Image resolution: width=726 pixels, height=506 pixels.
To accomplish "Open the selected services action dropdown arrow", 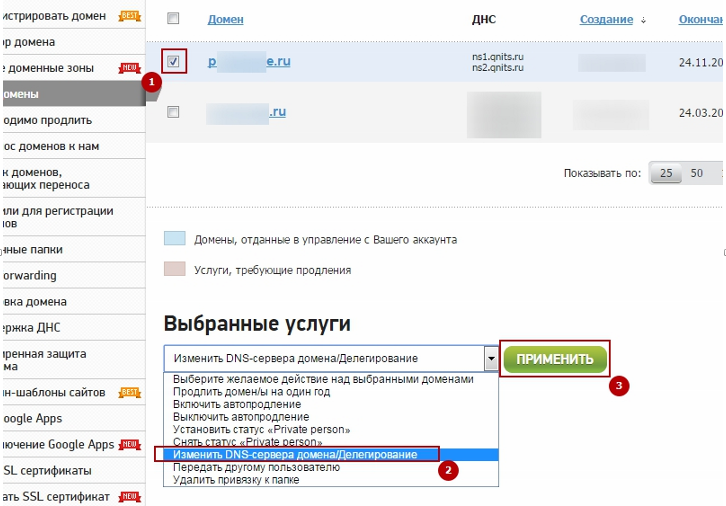I will [x=490, y=358].
